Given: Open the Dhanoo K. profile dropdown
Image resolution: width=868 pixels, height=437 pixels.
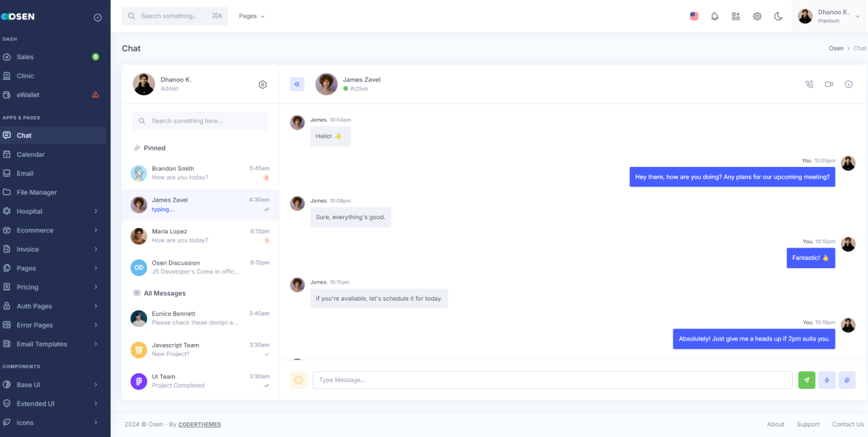Looking at the screenshot, I should click(x=829, y=16).
